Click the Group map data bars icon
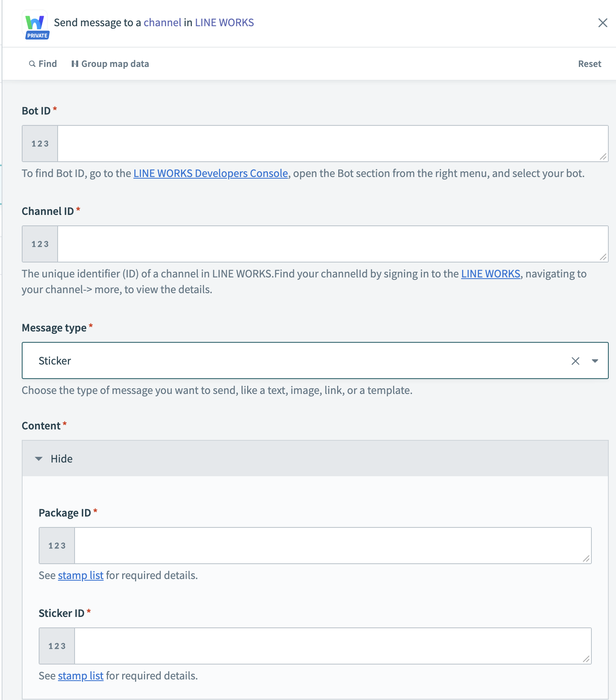 pos(75,64)
